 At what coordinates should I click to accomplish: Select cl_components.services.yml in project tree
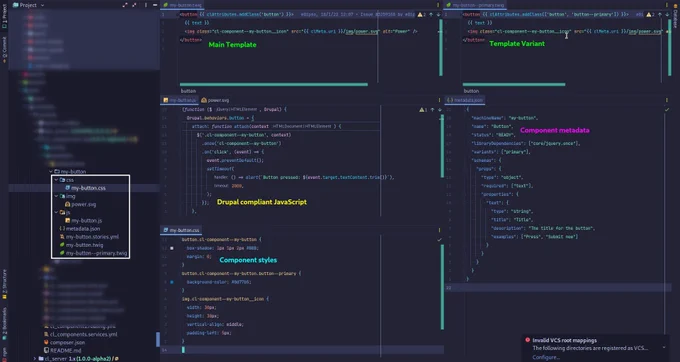(81, 335)
